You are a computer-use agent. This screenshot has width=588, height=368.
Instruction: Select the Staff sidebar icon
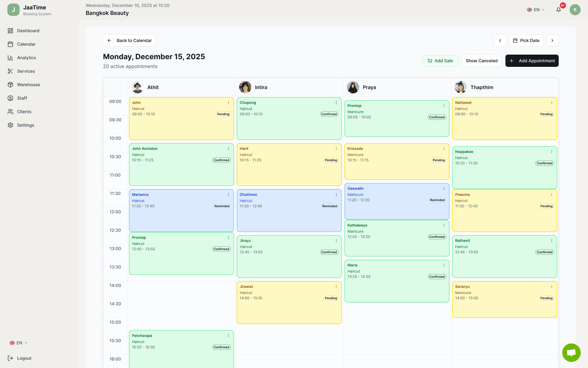pyautogui.click(x=11, y=98)
